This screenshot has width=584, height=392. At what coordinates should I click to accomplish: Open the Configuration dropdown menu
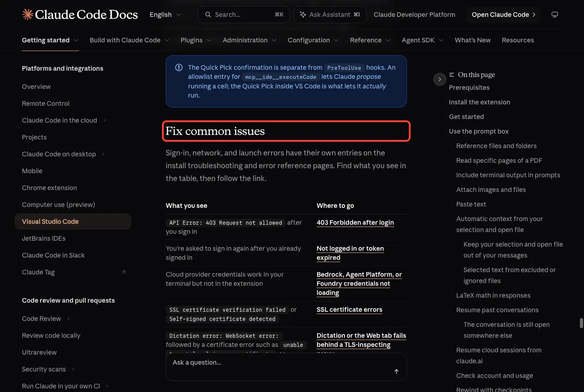tap(313, 40)
